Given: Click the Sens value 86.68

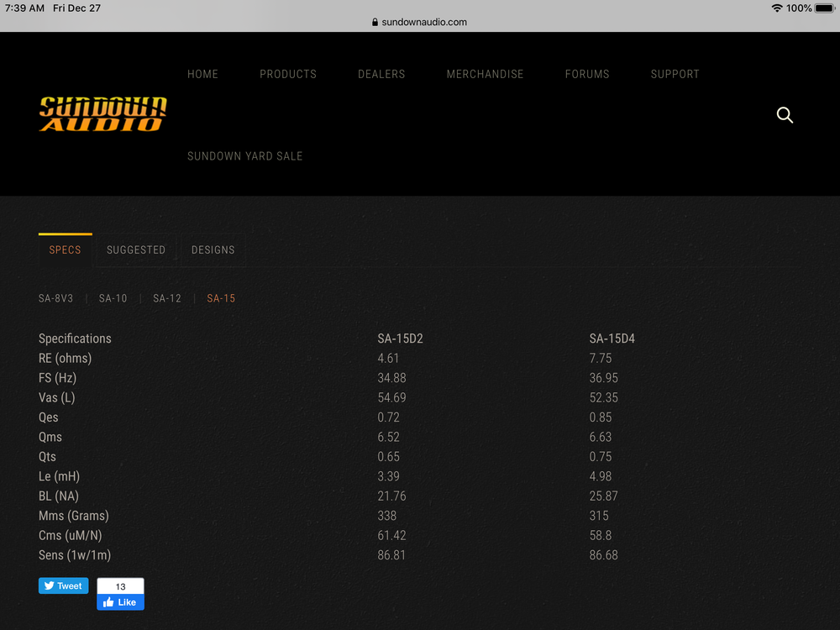Looking at the screenshot, I should [x=604, y=555].
